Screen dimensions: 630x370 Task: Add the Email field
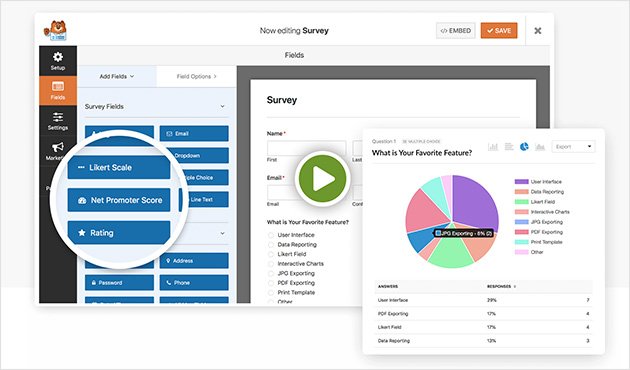point(194,134)
